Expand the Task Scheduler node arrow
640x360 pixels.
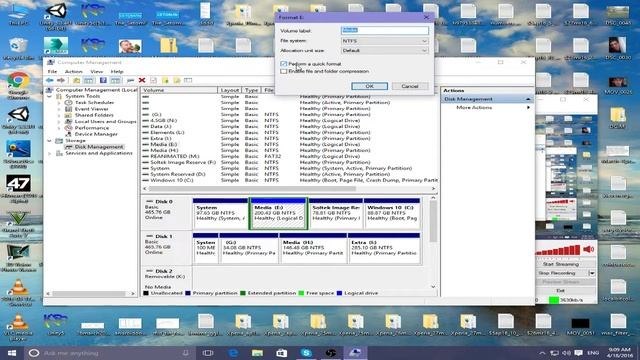pyautogui.click(x=59, y=102)
